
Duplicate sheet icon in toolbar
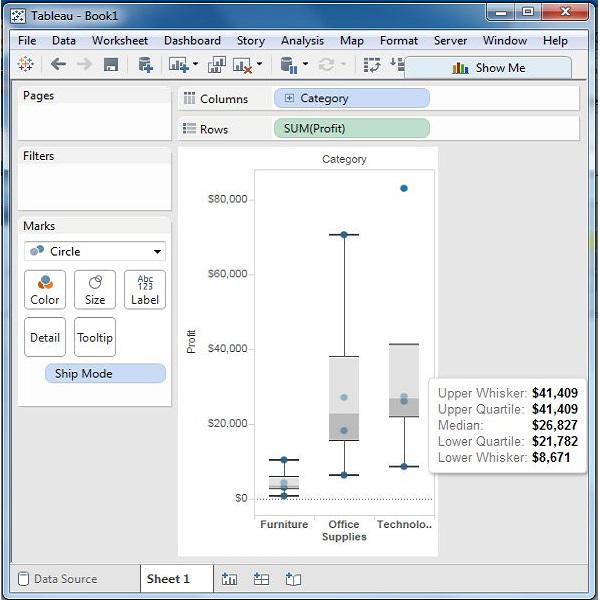tap(217, 64)
